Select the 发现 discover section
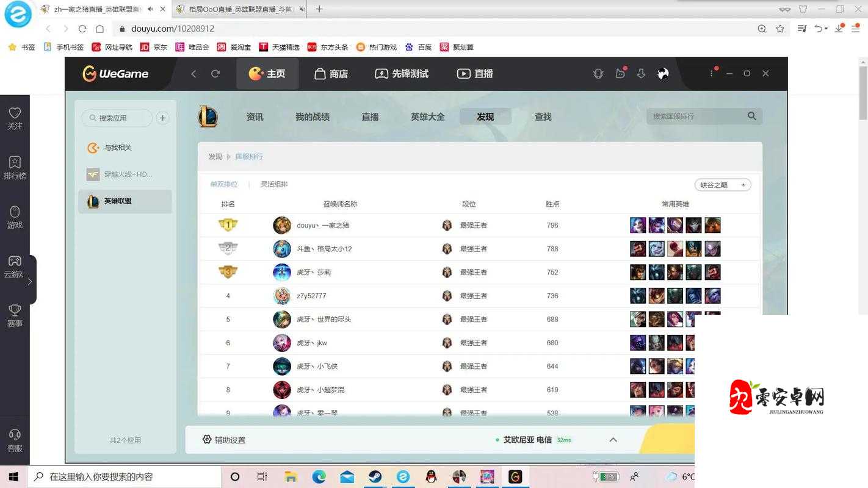Viewport: 868px width, 488px height. tap(485, 117)
